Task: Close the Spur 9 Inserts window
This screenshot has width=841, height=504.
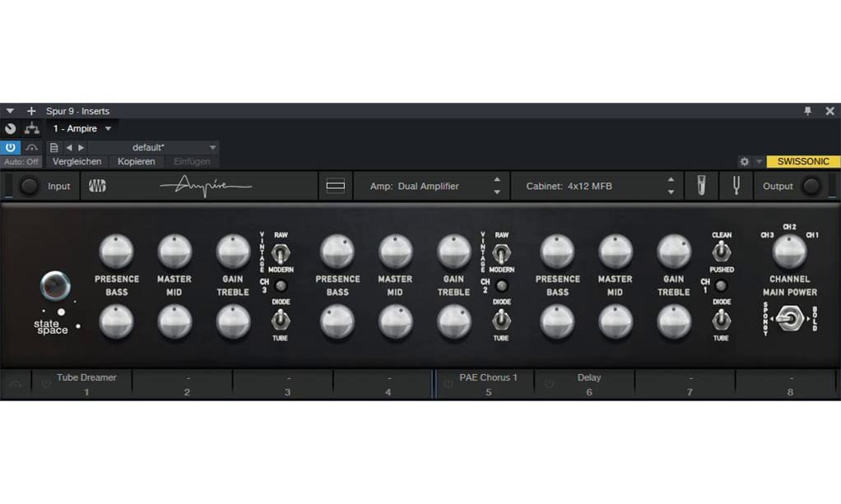Action: (829, 111)
